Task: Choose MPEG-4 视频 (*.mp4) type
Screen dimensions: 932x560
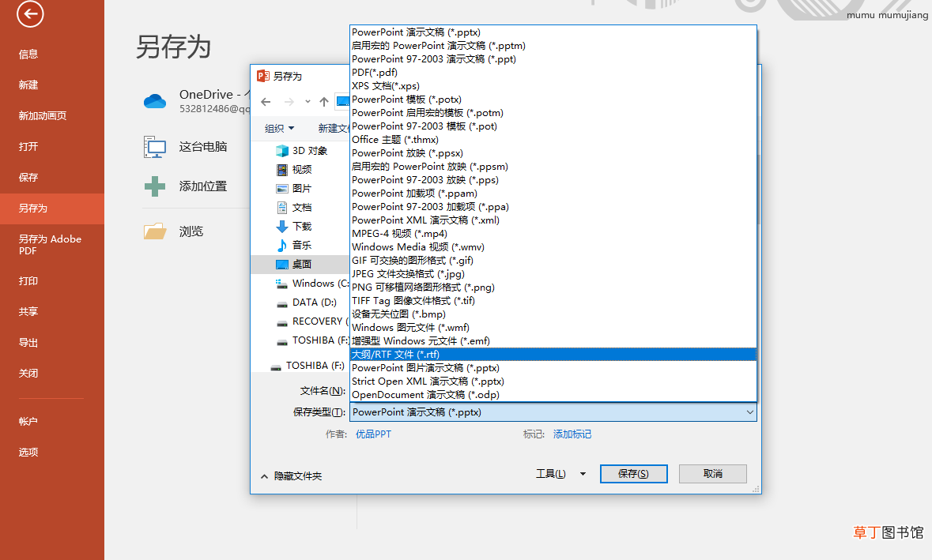Action: 553,233
